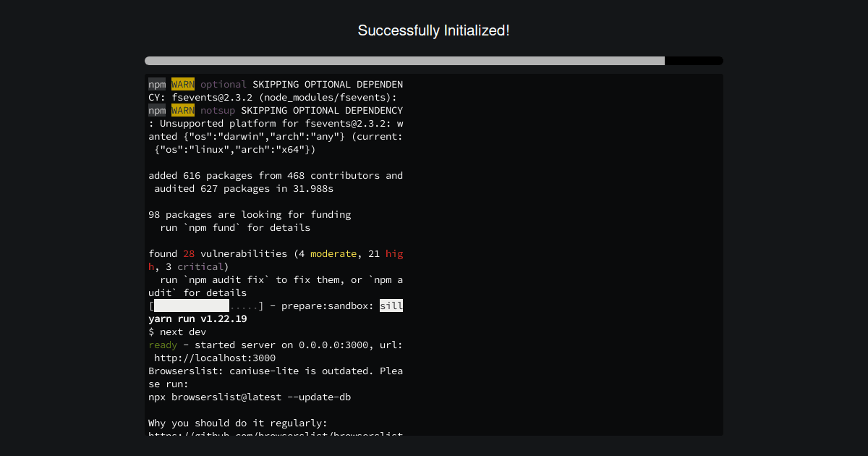The height and width of the screenshot is (456, 868).
Task: Click the "Why you should do it regularly:" line
Action: click(x=238, y=423)
